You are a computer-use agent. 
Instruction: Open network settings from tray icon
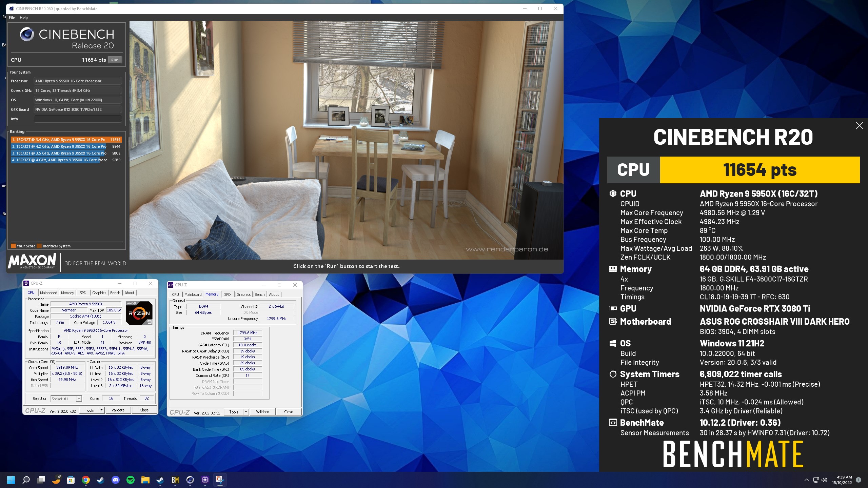(816, 480)
